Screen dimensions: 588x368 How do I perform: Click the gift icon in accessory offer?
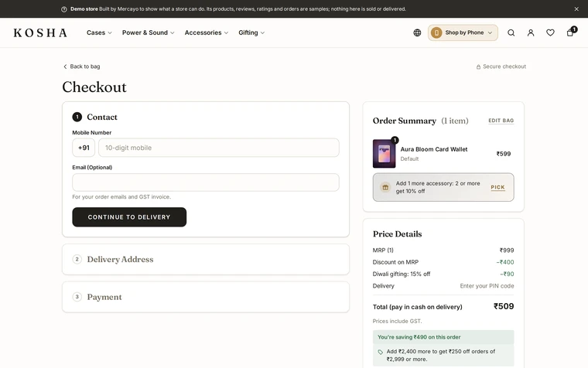[385, 187]
